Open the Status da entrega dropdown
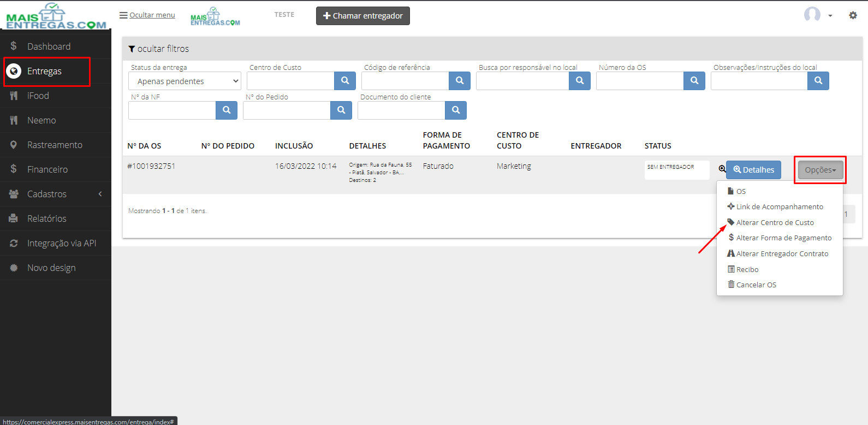 [185, 81]
